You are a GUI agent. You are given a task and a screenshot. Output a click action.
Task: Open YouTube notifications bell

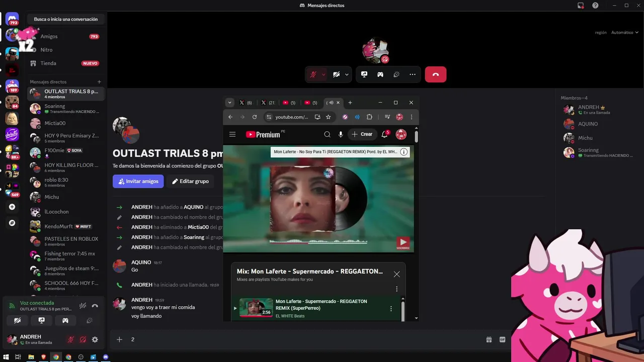point(385,134)
